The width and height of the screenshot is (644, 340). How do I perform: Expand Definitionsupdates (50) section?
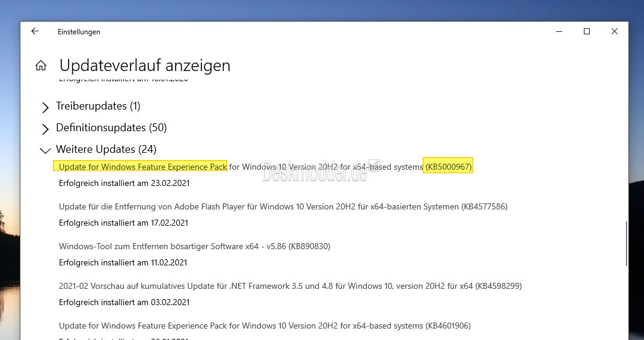(x=104, y=128)
